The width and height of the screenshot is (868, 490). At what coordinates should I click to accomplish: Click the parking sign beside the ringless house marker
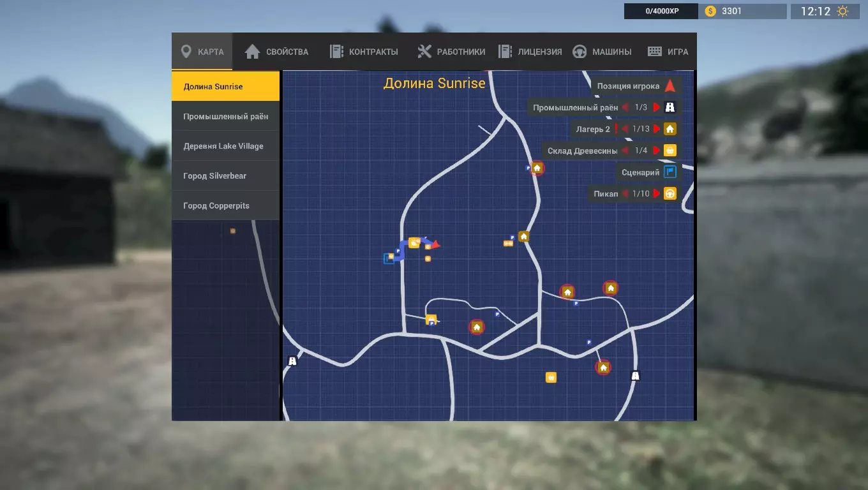[512, 237]
